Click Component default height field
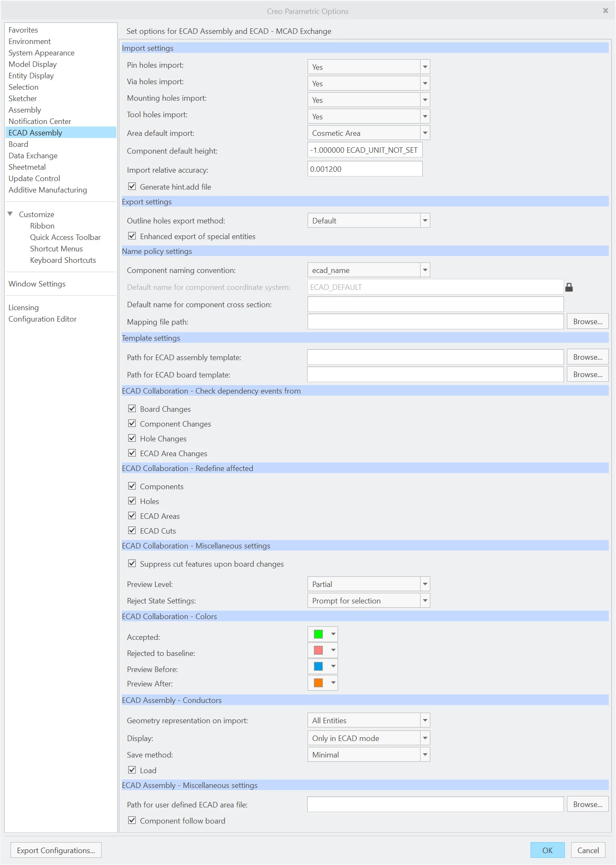Viewport: 616px width, 865px height. pos(365,150)
